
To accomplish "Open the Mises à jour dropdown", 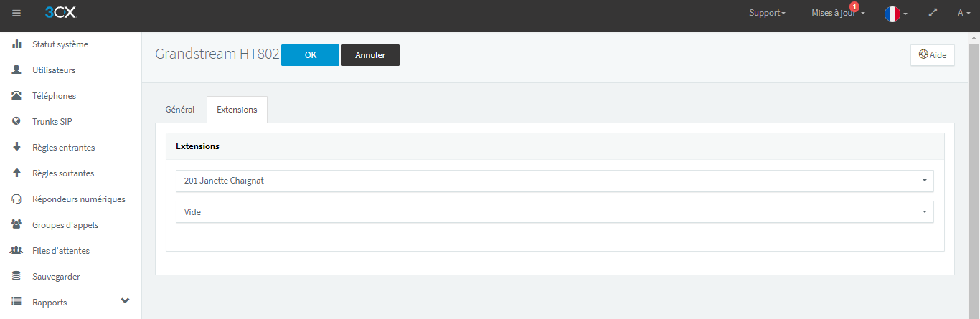I will coord(838,13).
